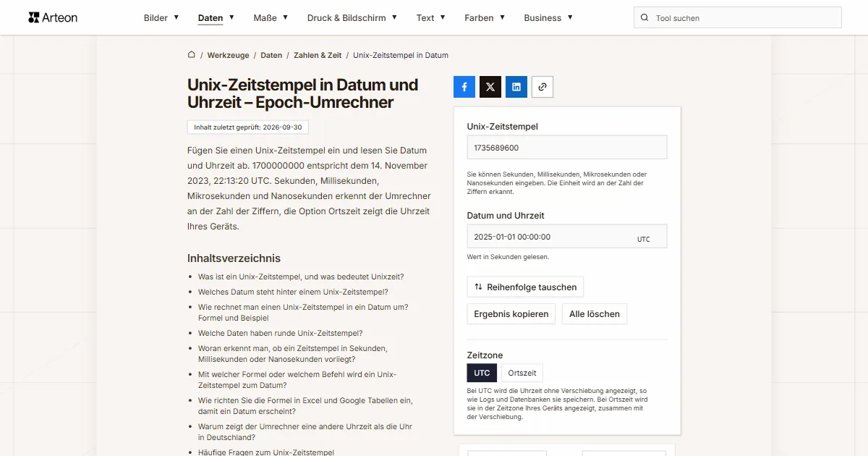Image resolution: width=868 pixels, height=456 pixels.
Task: Share page on Facebook
Action: pos(464,87)
